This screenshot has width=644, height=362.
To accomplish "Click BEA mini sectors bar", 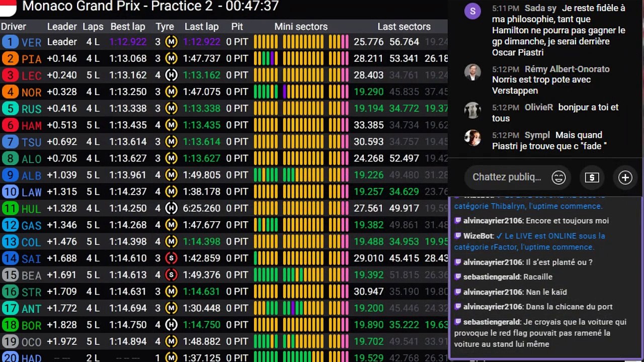I will point(301,275).
